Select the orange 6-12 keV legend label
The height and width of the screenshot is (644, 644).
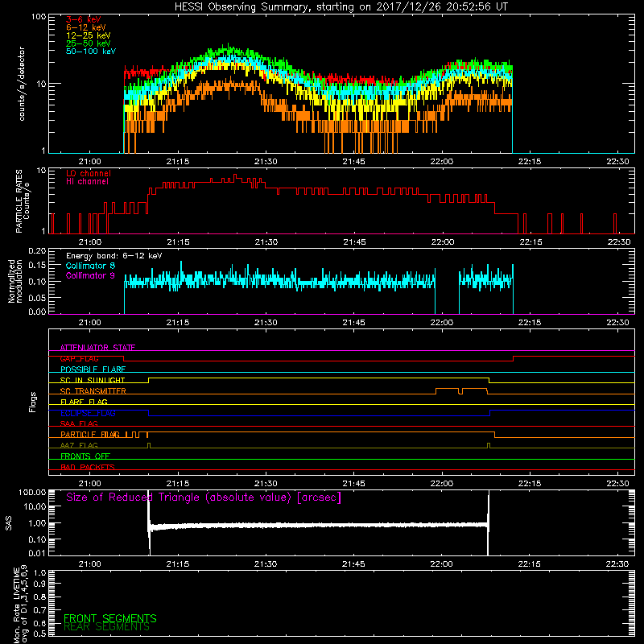coord(86,27)
